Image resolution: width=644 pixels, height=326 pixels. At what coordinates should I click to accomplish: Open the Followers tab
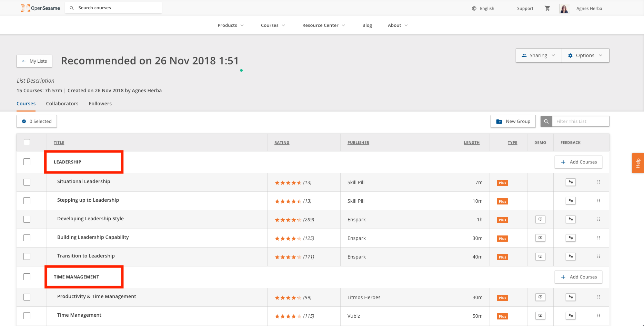pos(100,104)
